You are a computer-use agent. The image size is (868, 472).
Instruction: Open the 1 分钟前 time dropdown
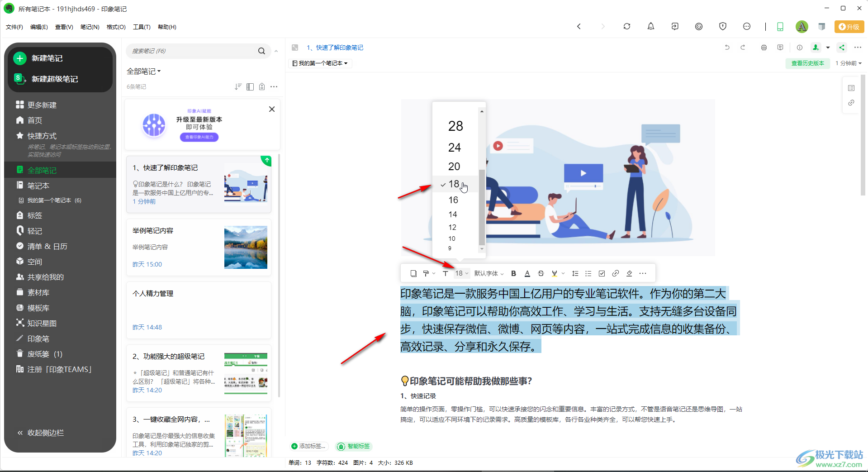(x=849, y=63)
